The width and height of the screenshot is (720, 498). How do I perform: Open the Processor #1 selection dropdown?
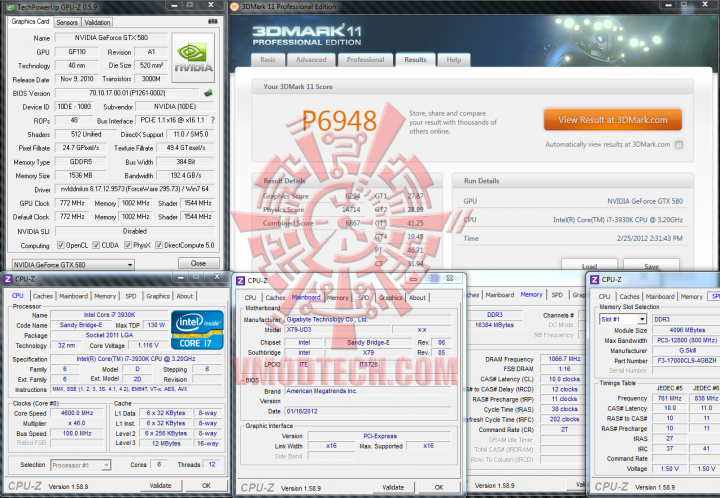80,465
